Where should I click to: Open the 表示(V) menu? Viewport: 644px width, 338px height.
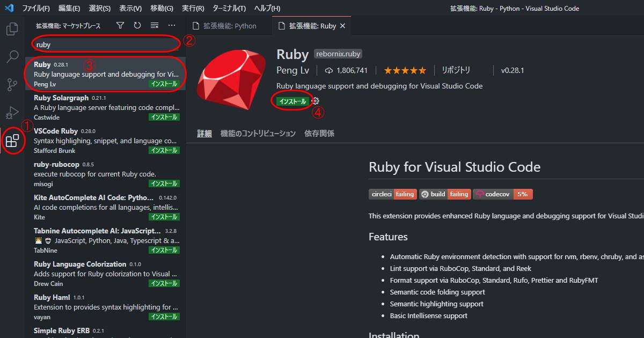(130, 9)
